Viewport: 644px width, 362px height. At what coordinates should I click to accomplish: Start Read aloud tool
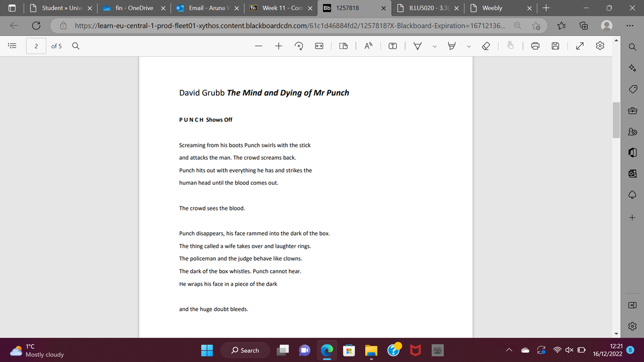368,46
